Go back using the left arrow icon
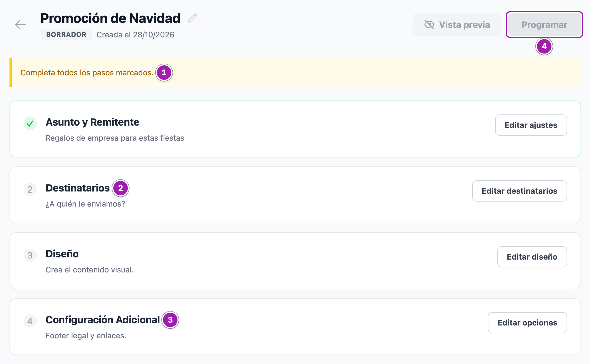Viewport: 590px width, 364px height. point(21,25)
